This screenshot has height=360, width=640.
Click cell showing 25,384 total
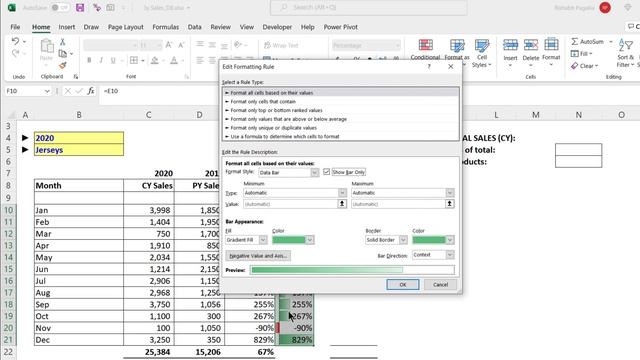[x=149, y=352]
